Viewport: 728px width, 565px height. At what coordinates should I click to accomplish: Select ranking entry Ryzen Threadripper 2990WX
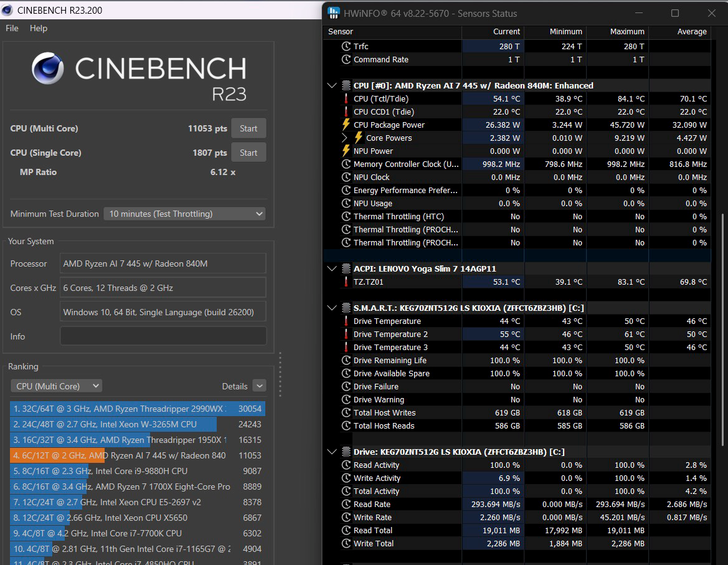click(x=138, y=409)
